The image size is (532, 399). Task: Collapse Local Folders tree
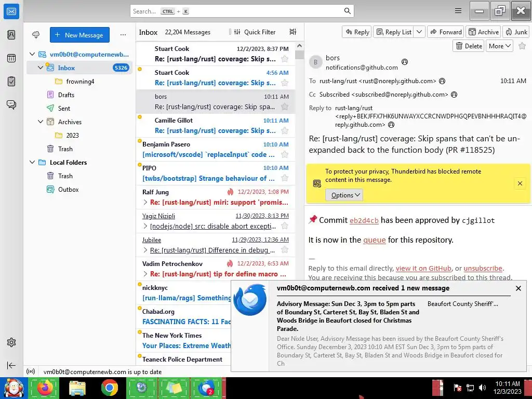32,162
